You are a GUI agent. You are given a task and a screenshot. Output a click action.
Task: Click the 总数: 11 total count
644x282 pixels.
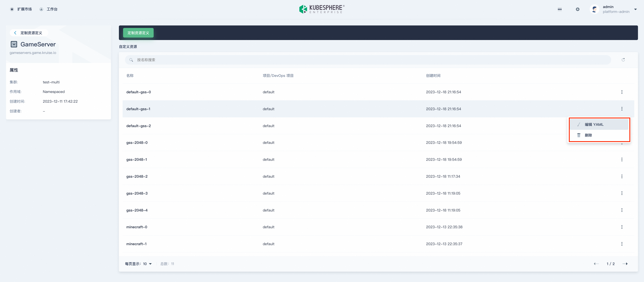point(167,264)
